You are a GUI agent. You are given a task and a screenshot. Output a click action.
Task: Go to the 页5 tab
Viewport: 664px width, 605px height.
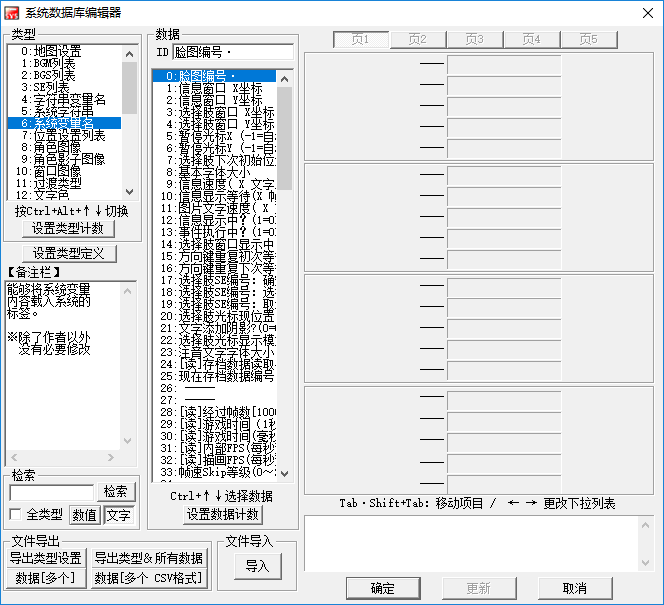pos(589,40)
